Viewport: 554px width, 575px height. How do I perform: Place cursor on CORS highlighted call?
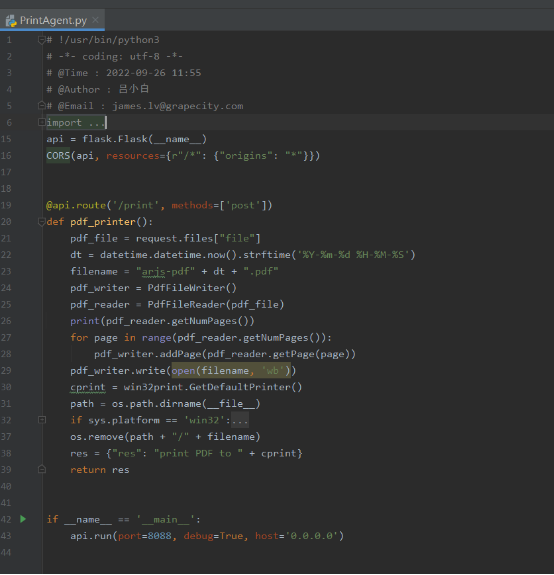[x=58, y=155]
